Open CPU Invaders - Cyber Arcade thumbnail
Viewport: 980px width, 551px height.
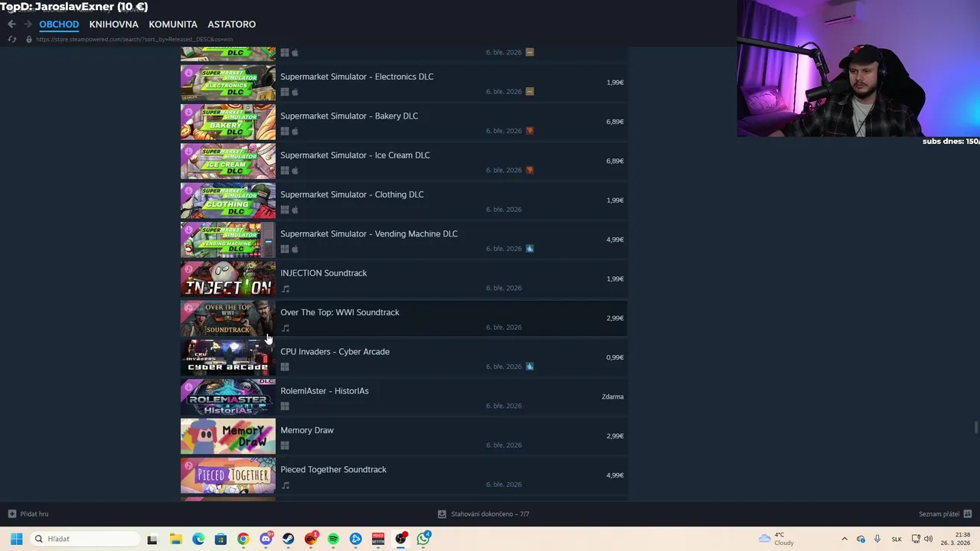click(x=227, y=357)
